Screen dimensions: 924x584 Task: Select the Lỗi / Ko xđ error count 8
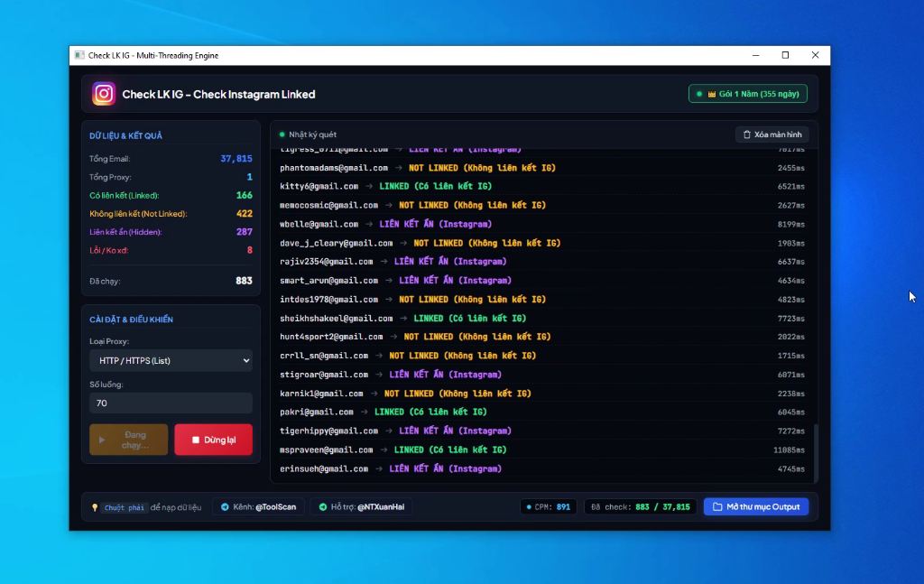[x=250, y=250]
